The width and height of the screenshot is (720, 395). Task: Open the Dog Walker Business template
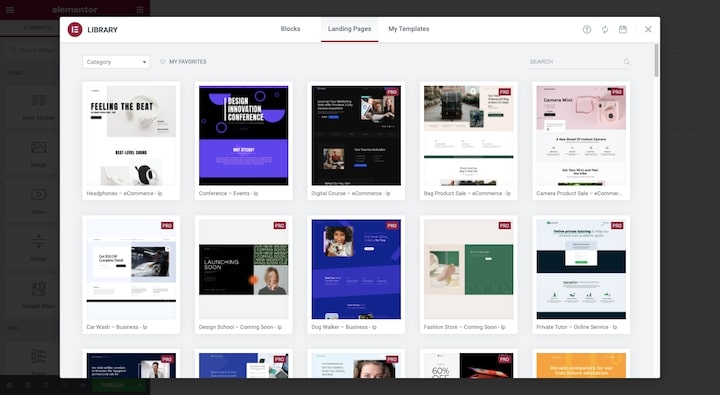pos(356,274)
